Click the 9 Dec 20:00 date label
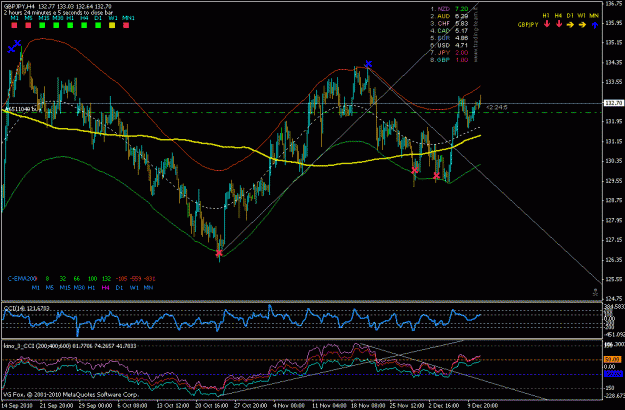Image resolution: width=625 pixels, height=410 pixels. 482,405
